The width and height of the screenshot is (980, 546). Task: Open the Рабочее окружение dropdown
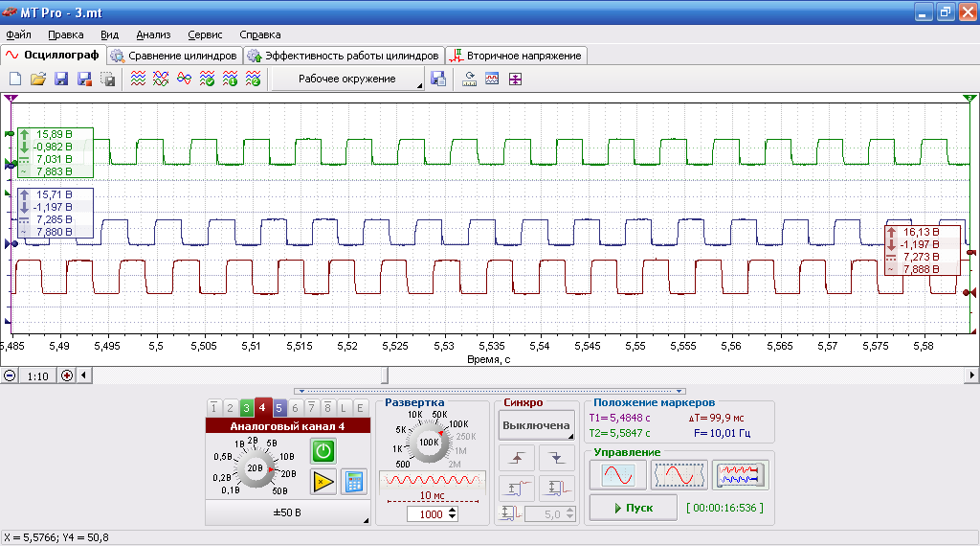(348, 79)
